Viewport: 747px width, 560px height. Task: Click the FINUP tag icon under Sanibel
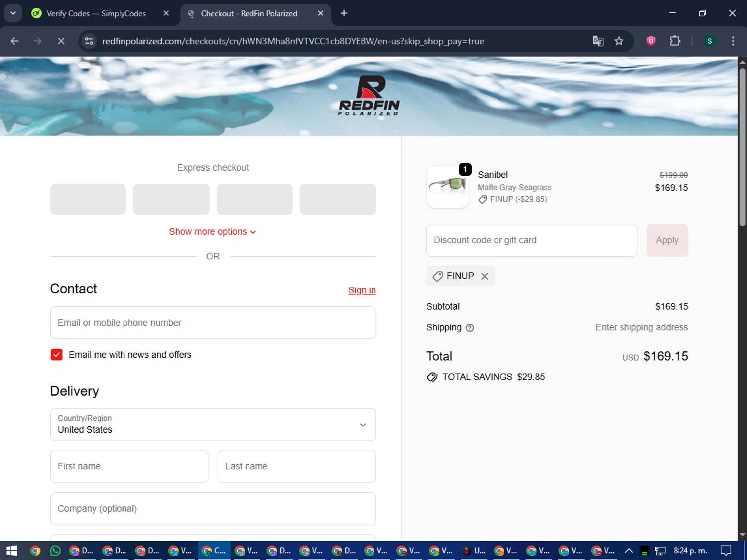coord(483,200)
